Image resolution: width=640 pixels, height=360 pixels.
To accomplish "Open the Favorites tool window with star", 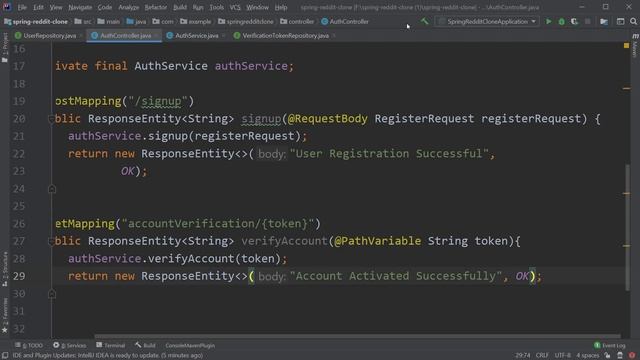I will coord(4,315).
